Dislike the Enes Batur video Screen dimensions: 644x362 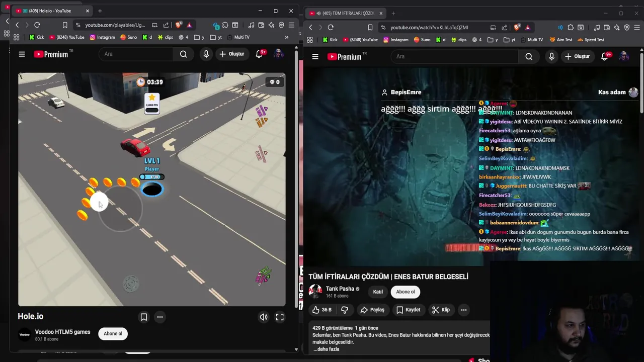tap(344, 310)
